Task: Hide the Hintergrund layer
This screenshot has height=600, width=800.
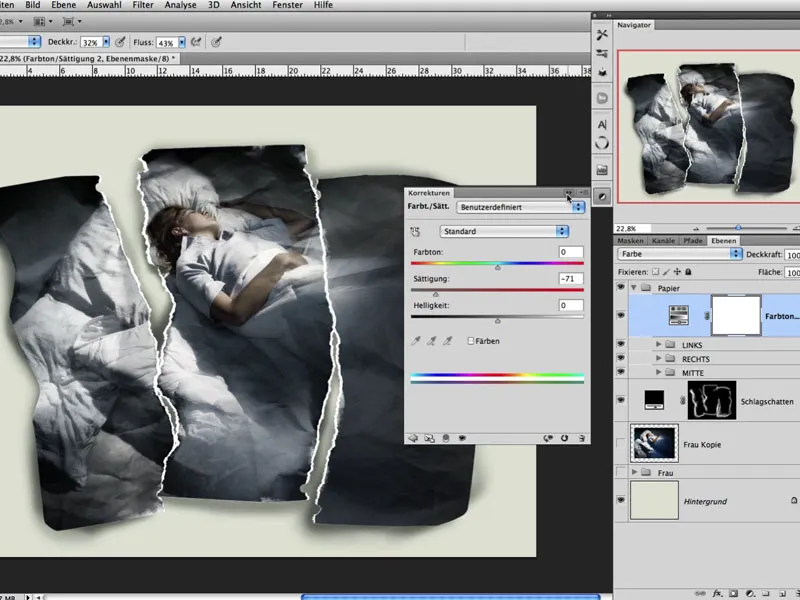Action: [621, 501]
